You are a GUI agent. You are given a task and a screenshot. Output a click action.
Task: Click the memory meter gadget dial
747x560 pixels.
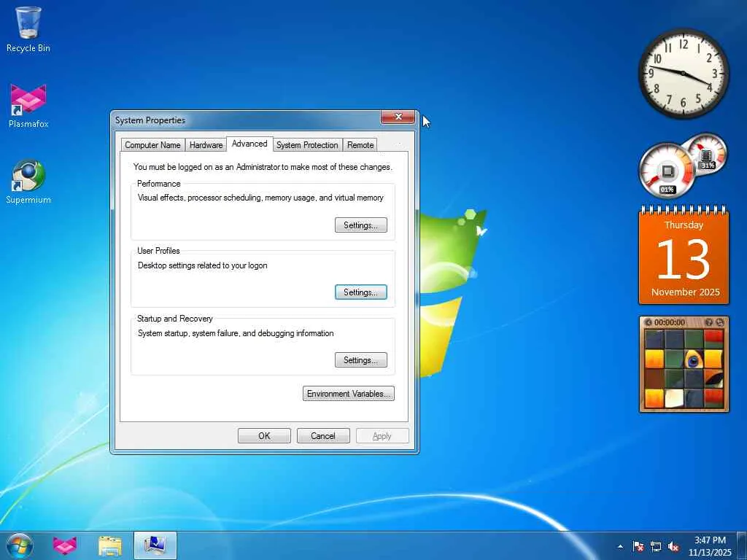point(707,155)
